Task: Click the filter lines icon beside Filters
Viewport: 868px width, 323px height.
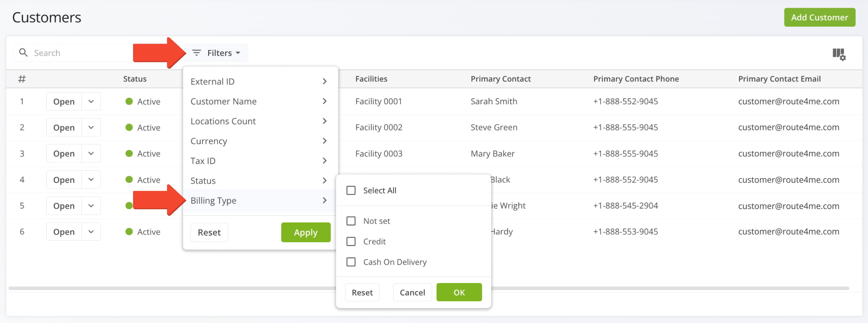Action: click(x=196, y=53)
